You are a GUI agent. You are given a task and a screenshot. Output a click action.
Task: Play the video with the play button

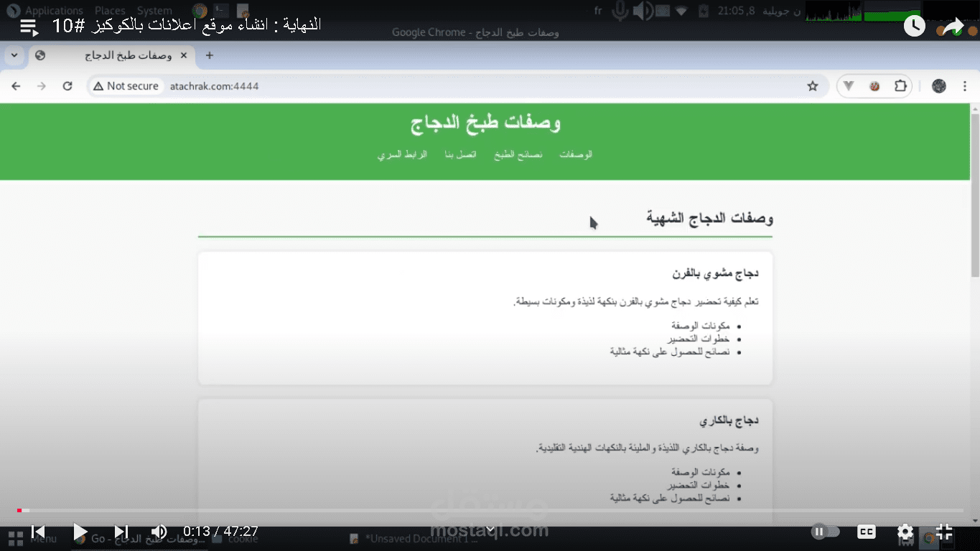80,532
